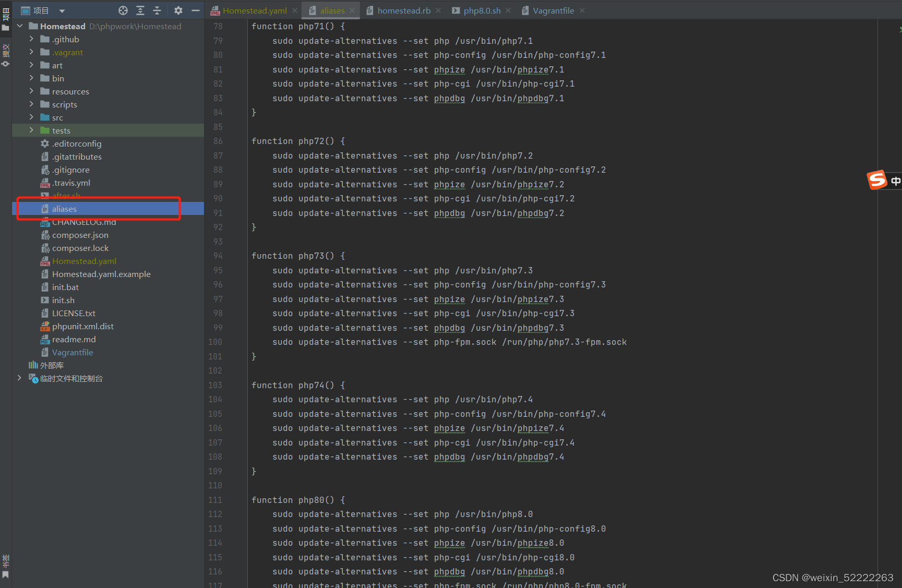Expand the .github folder
The height and width of the screenshot is (588, 902).
(31, 39)
